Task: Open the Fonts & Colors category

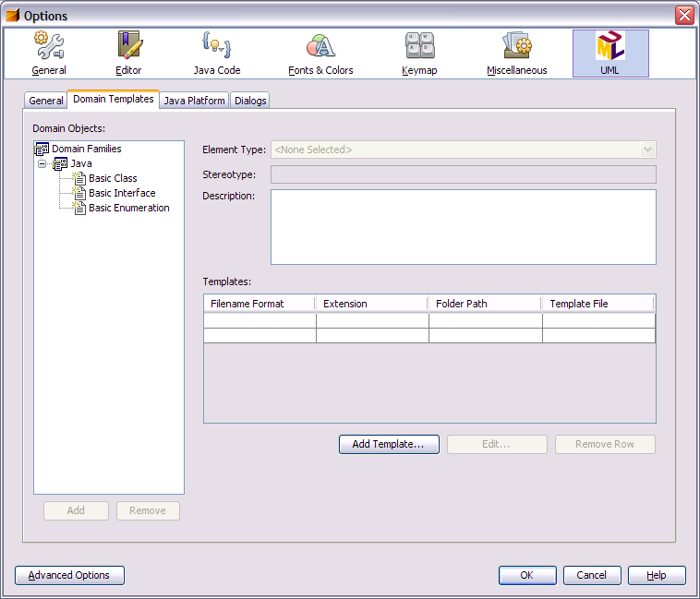Action: pos(320,54)
